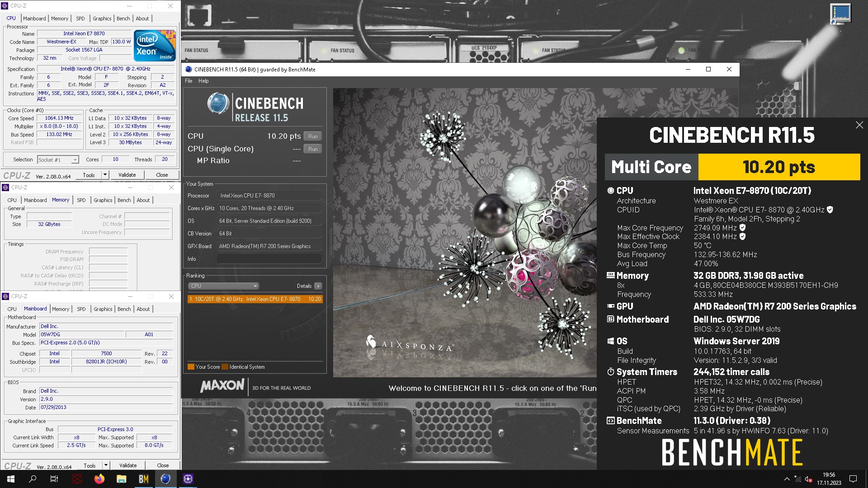Click the Intel Xeon logo in CPU-Z
The width and height of the screenshot is (868, 488).
coord(155,45)
